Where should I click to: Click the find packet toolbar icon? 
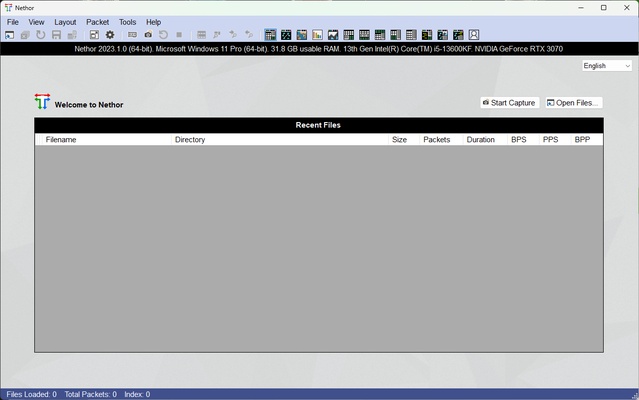point(217,35)
